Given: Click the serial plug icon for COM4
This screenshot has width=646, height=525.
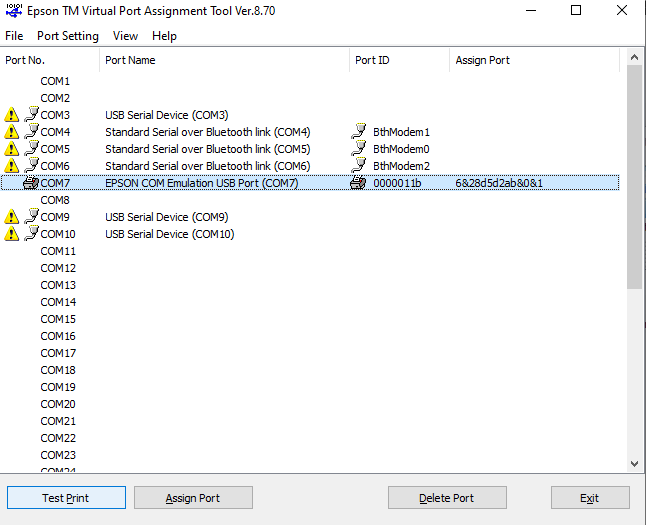Looking at the screenshot, I should pyautogui.click(x=31, y=131).
